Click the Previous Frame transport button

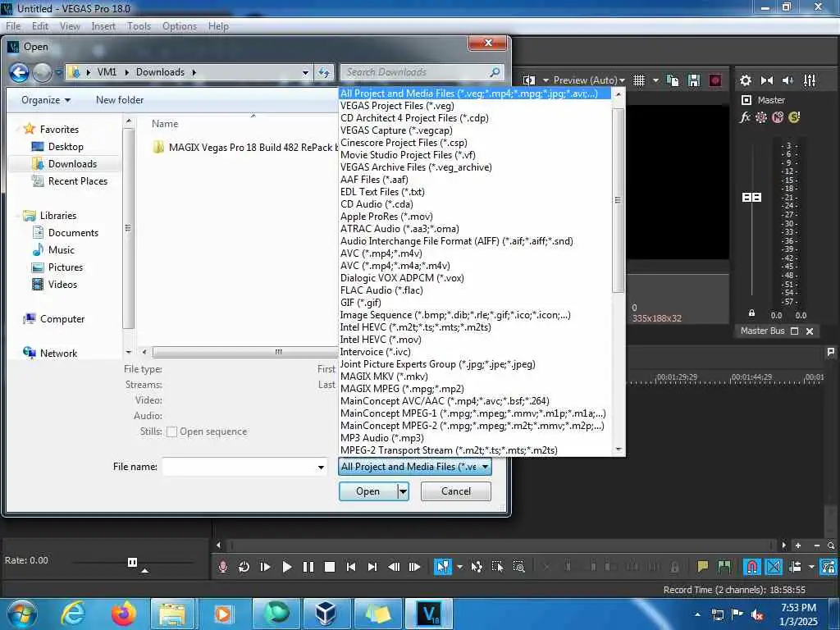394,567
